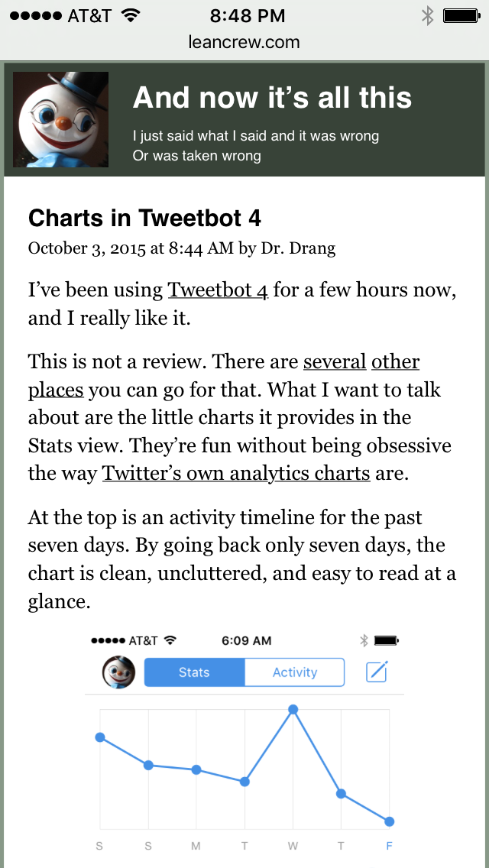Tap the Wi-Fi icon in status bar
The width and height of the screenshot is (489, 868).
pyautogui.click(x=131, y=15)
